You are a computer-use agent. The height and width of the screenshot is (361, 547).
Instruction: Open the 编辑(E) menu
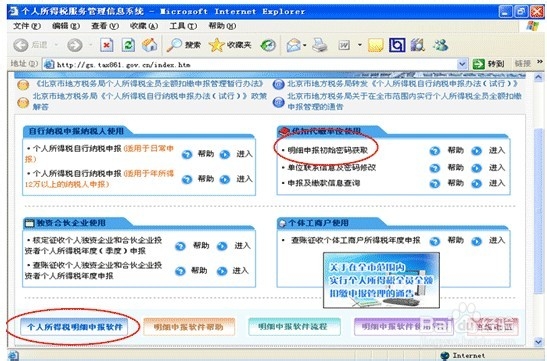click(66, 26)
